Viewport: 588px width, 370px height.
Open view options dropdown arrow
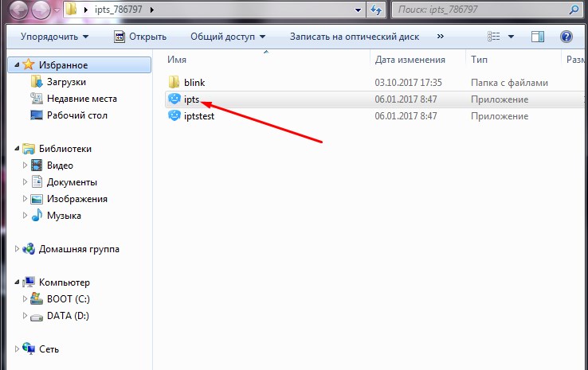[511, 37]
